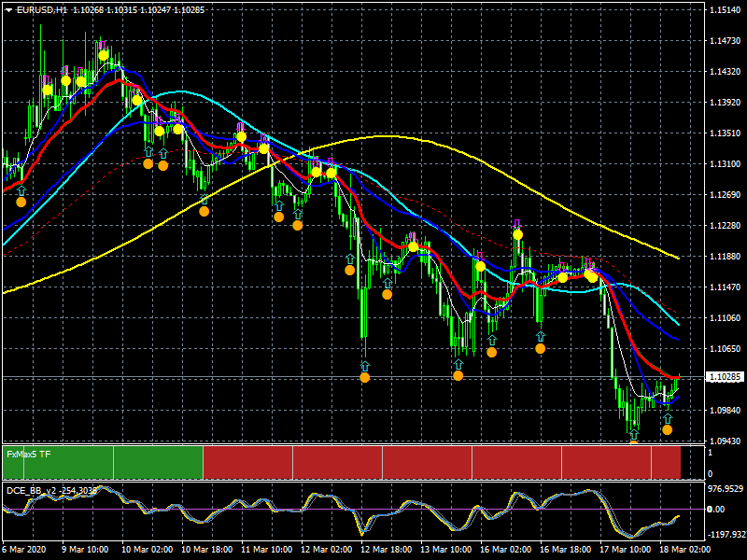Select the yellow dot atop the 16 Mar 02:00 spike
This screenshot has height=560, width=747.
coord(518,235)
